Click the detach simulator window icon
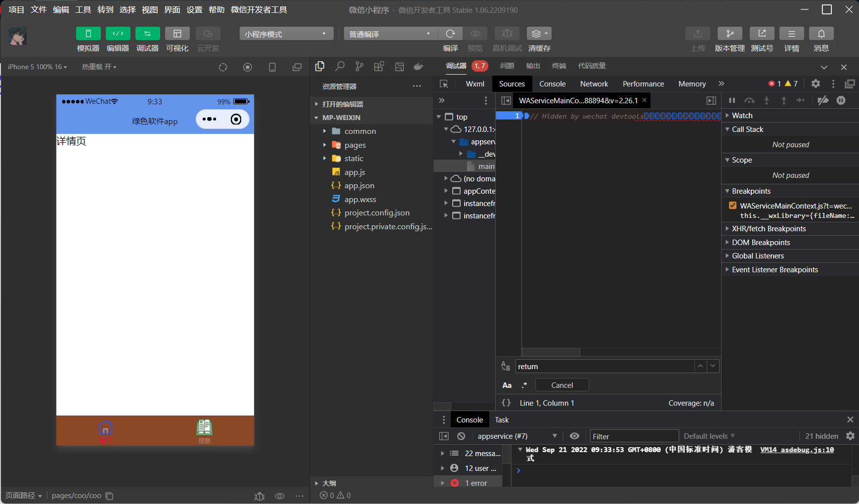This screenshot has height=504, width=859. 297,67
